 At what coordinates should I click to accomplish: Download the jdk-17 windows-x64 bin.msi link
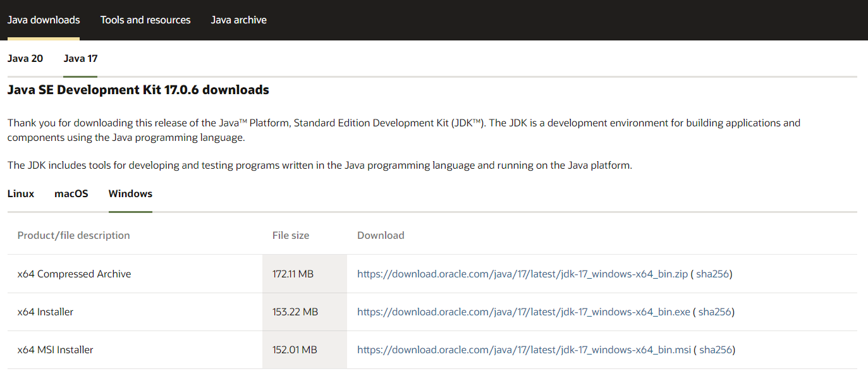tap(524, 350)
